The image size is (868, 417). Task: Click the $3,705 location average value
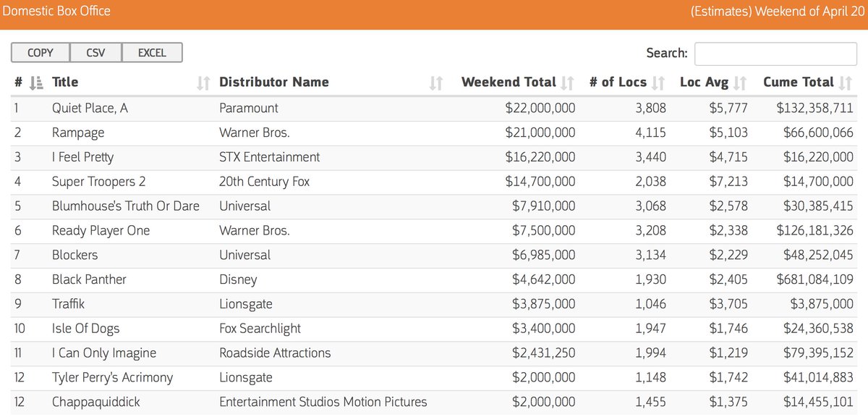pos(729,304)
